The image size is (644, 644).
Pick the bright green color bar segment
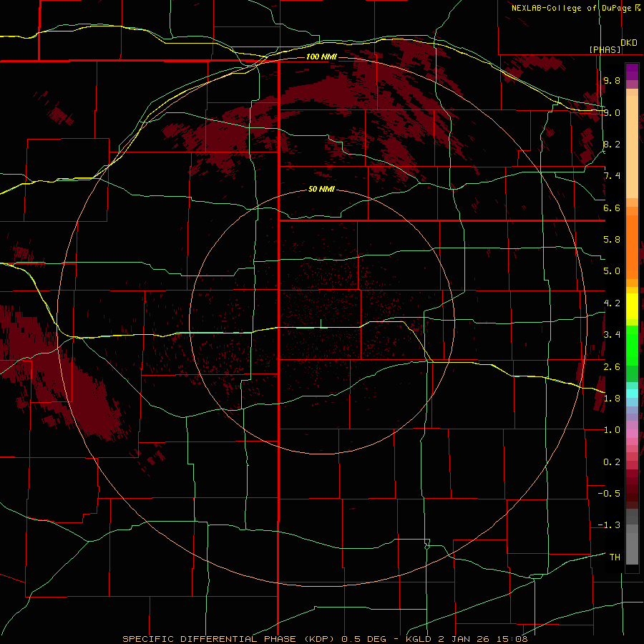[632, 346]
